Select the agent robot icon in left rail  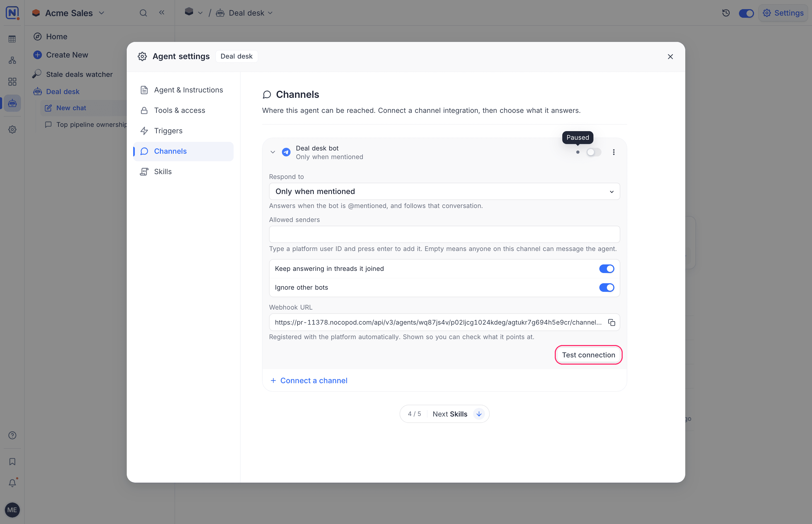click(x=12, y=103)
